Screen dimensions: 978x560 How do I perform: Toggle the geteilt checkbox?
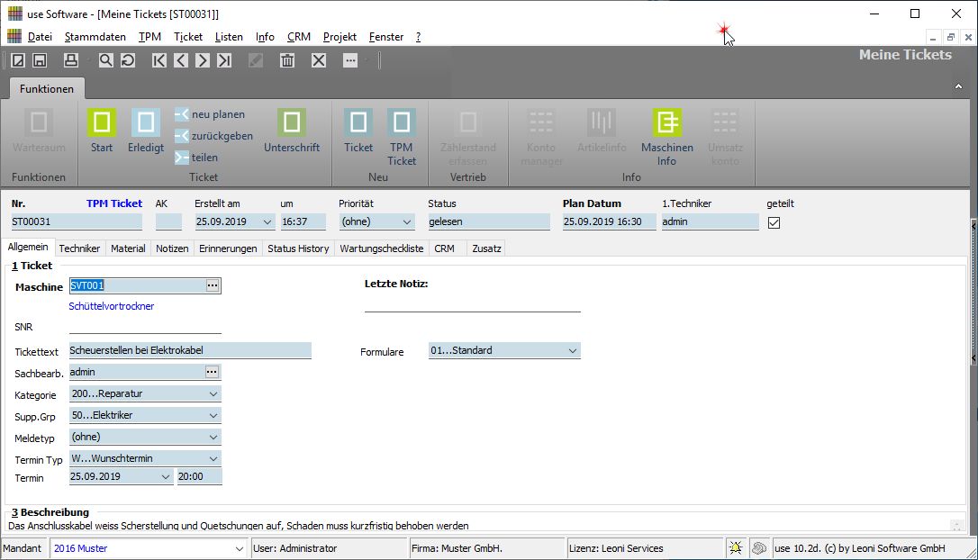(x=774, y=222)
